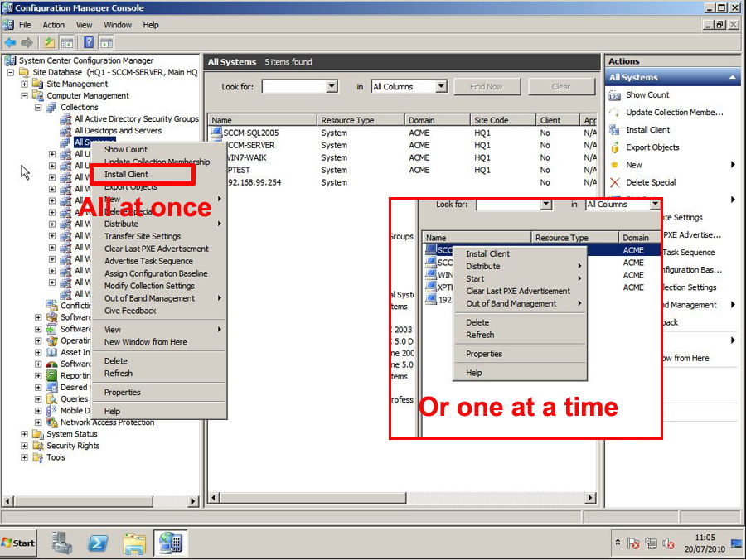Image resolution: width=746 pixels, height=560 pixels.
Task: Click the Back arrow toolbar icon
Action: coord(10,43)
